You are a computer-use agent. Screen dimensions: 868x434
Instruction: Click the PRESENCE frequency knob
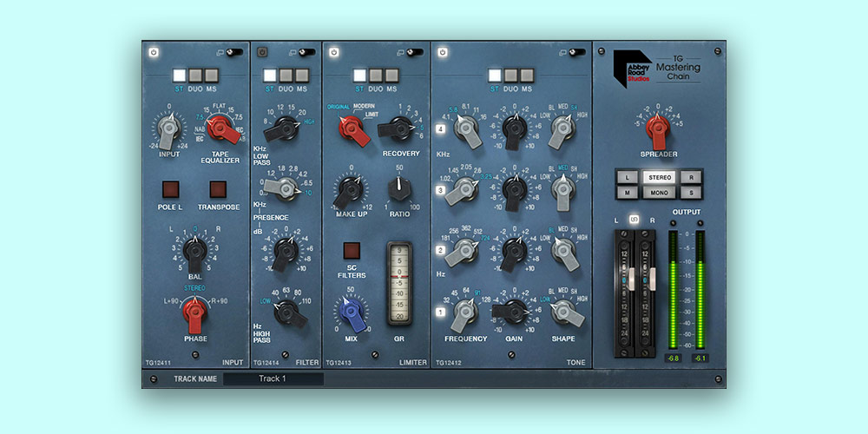285,188
